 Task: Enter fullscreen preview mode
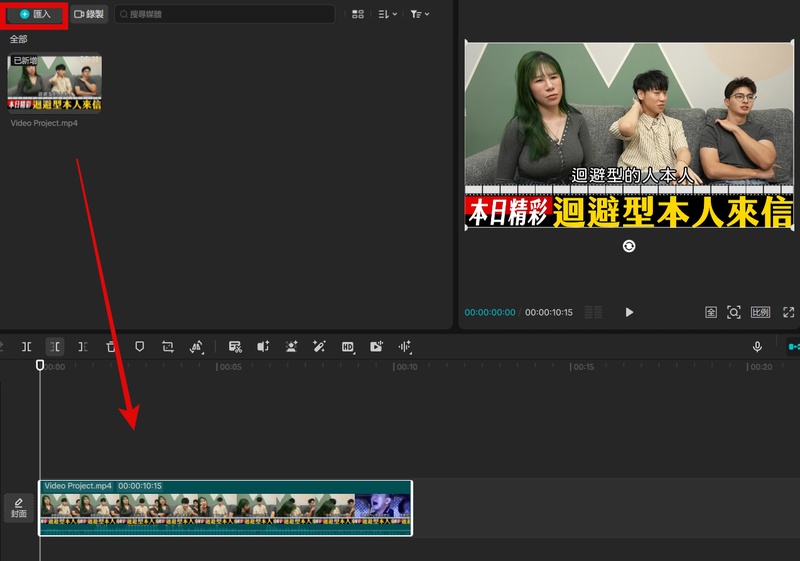(x=789, y=312)
